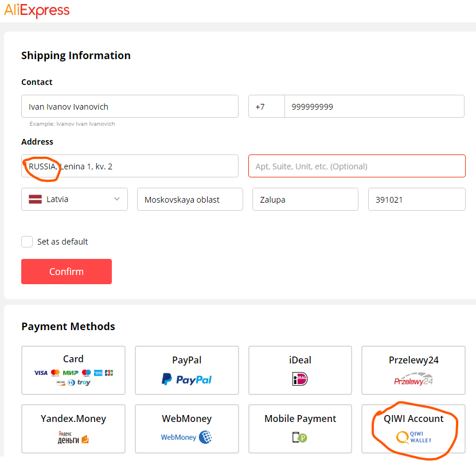The image size is (476, 461).
Task: Expand country list via chevron arrow
Action: click(x=117, y=199)
